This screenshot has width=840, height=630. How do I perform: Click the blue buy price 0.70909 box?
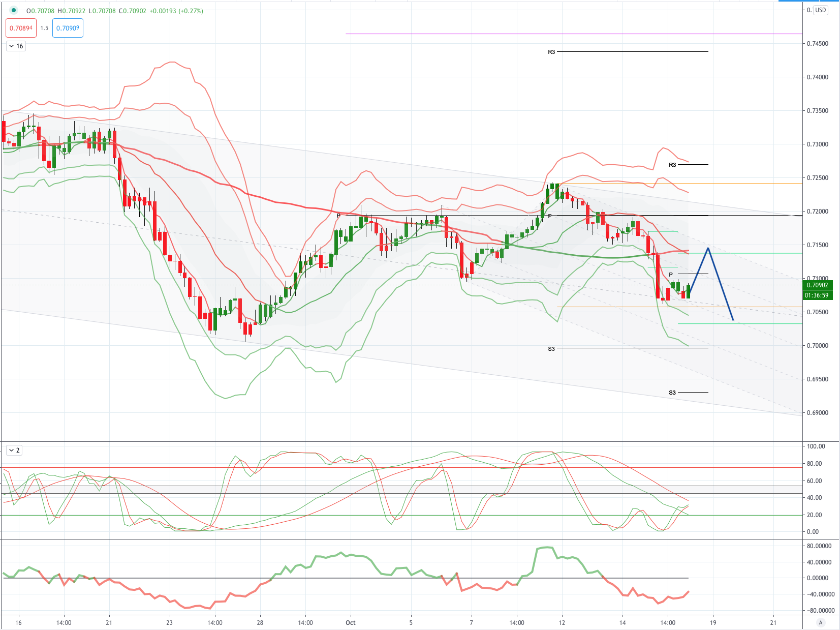[x=68, y=28]
